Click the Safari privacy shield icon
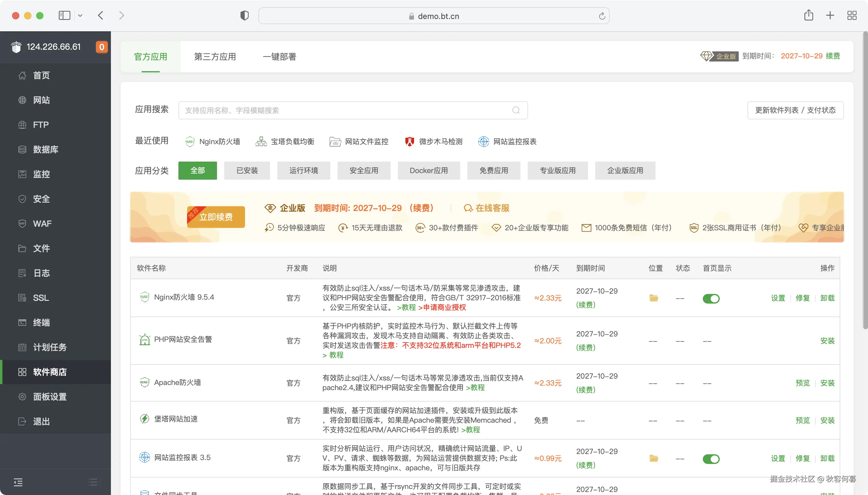868x495 pixels. click(244, 16)
